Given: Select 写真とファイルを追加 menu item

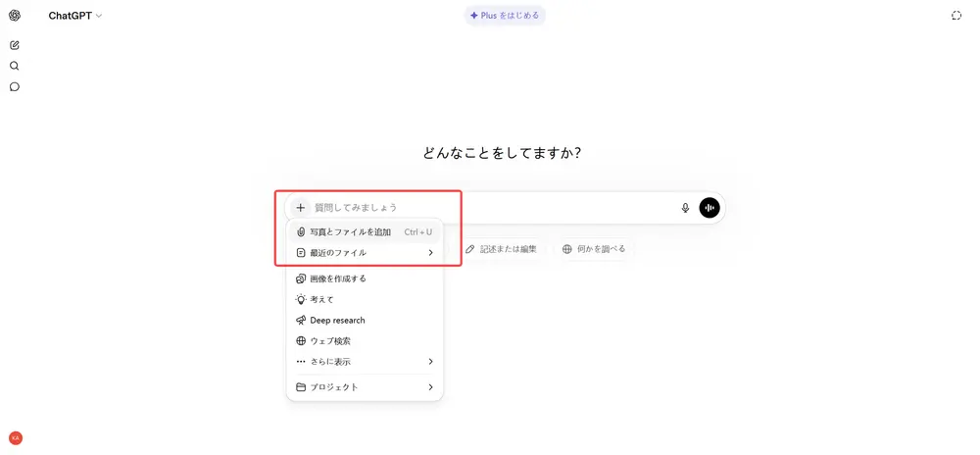Looking at the screenshot, I should pyautogui.click(x=365, y=231).
